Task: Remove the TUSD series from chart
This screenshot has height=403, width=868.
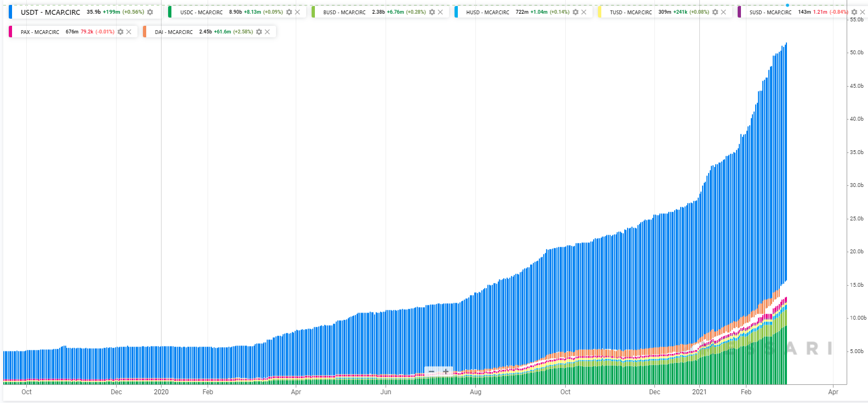Action: (x=723, y=12)
